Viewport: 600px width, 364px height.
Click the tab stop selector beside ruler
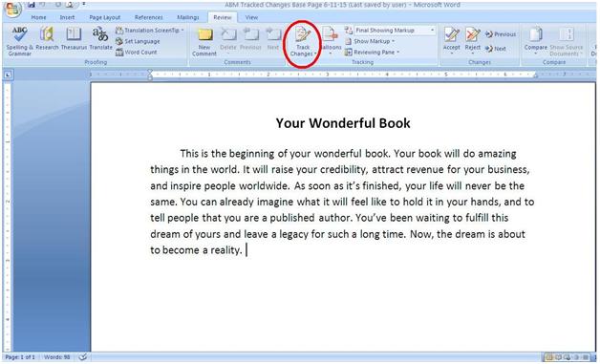point(8,75)
